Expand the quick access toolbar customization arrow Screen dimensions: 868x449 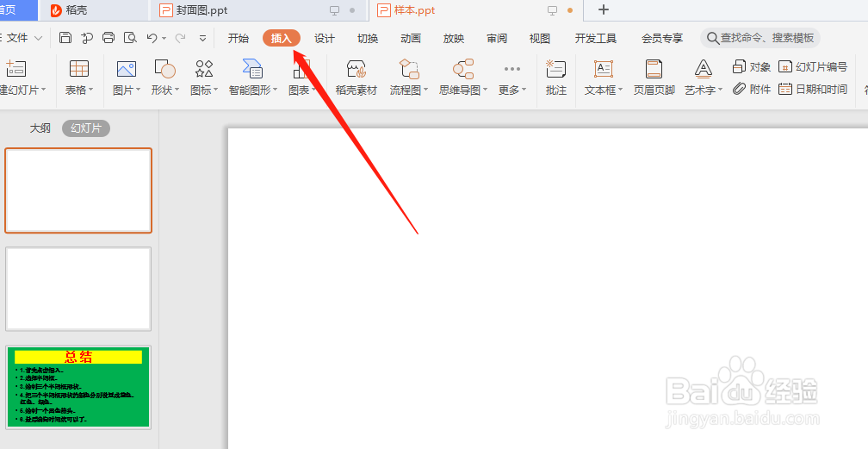point(202,38)
